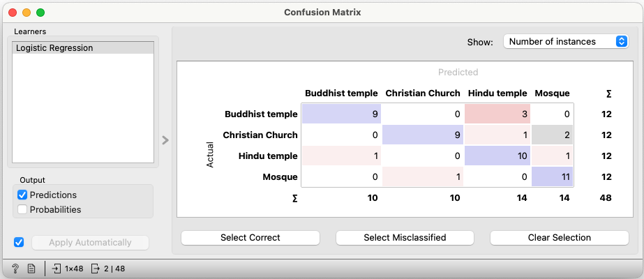This screenshot has width=644, height=279.
Task: Uncheck the Apply Automatically checkbox
Action: (x=19, y=243)
